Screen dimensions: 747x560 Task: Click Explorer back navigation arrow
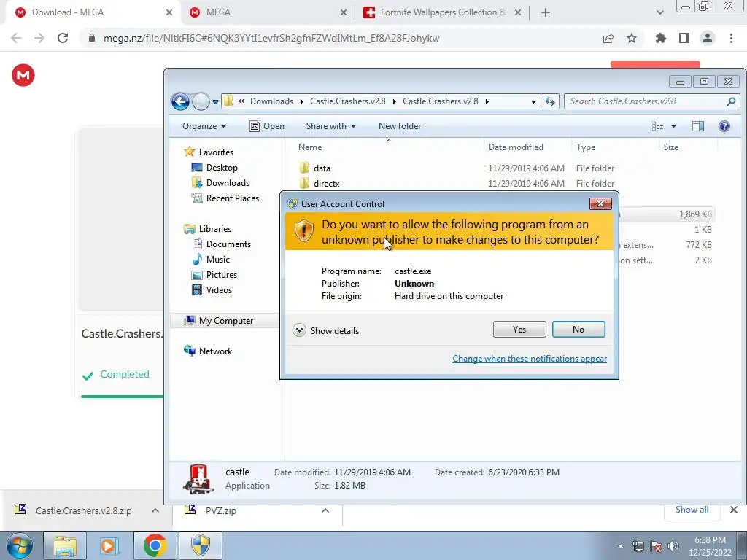click(x=181, y=101)
